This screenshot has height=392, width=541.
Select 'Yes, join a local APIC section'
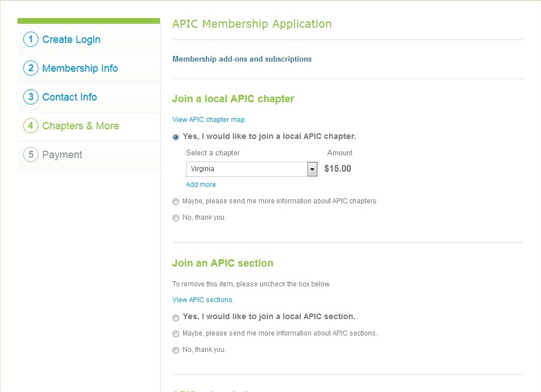point(176,317)
